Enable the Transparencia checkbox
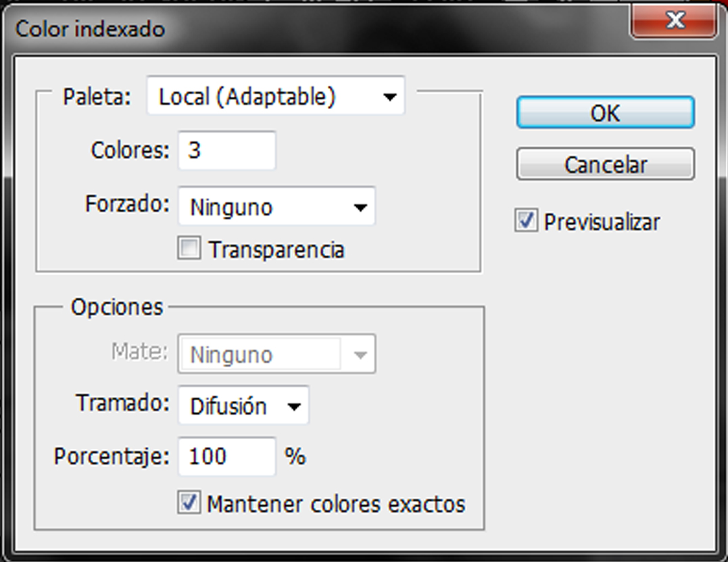Image resolution: width=728 pixels, height=562 pixels. coord(189,250)
